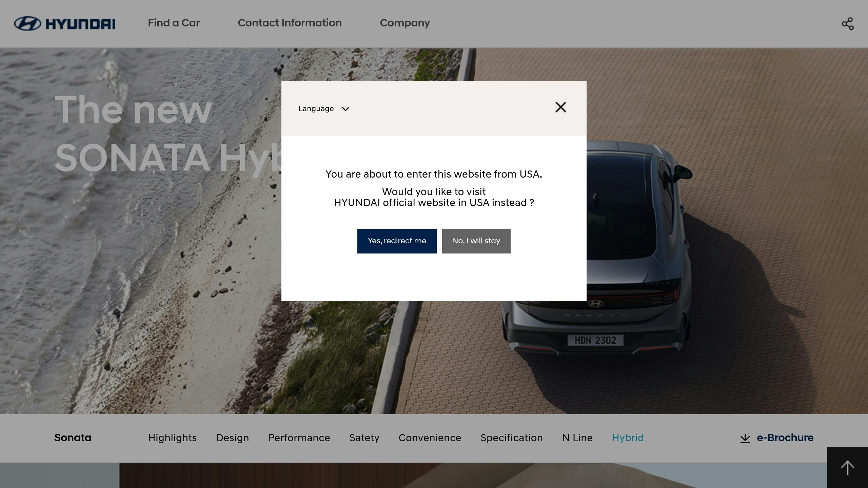The height and width of the screenshot is (488, 868).
Task: Select the Convenience tab
Action: point(430,438)
